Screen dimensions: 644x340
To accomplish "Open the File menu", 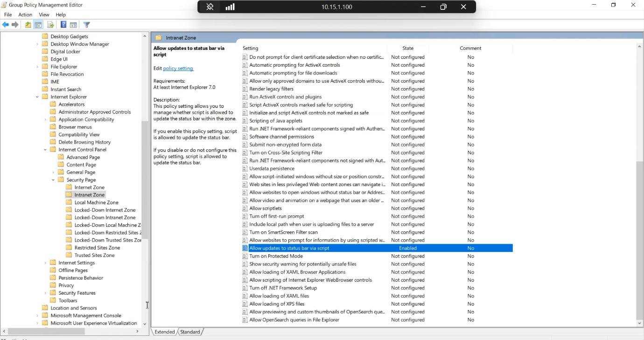I will click(8, 15).
